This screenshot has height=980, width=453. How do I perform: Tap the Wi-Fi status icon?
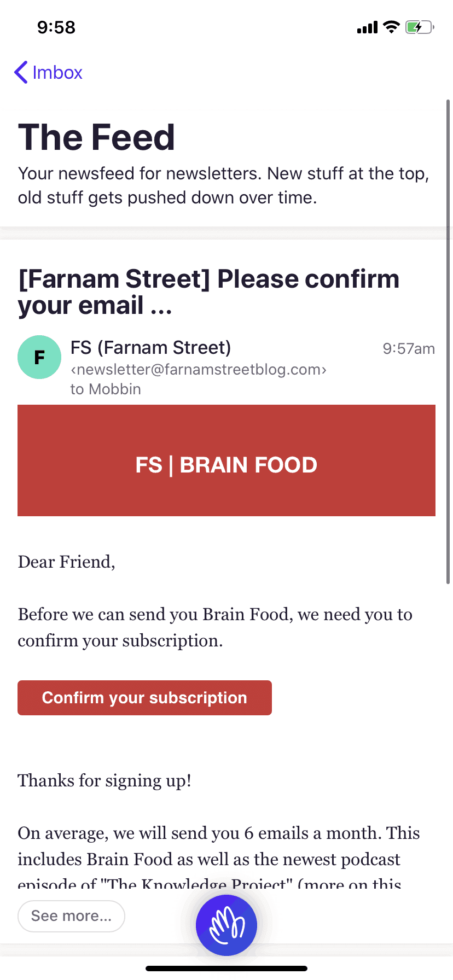(391, 27)
